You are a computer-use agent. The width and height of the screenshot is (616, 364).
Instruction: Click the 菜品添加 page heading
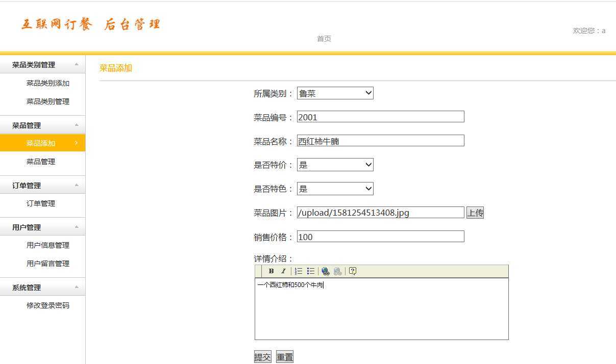click(116, 68)
